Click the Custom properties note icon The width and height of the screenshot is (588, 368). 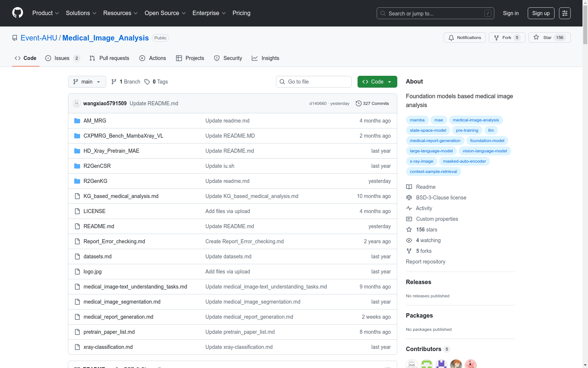coord(409,219)
